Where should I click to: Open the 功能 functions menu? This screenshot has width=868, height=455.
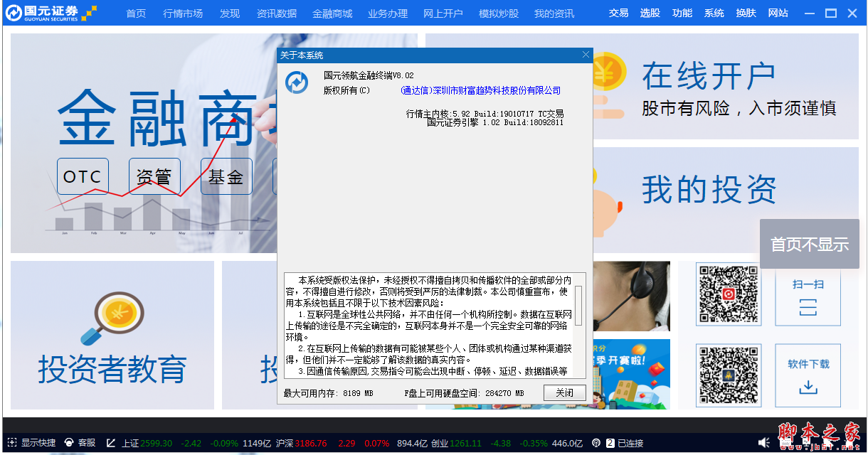tap(682, 12)
